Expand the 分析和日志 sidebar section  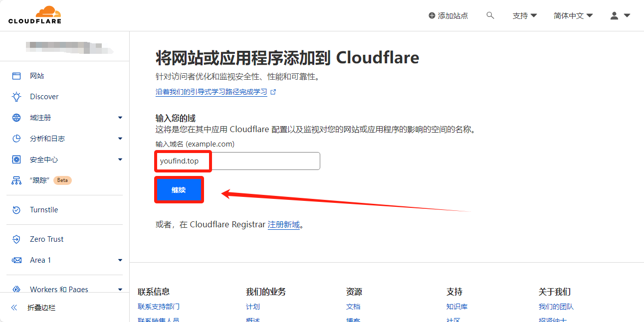click(x=120, y=139)
